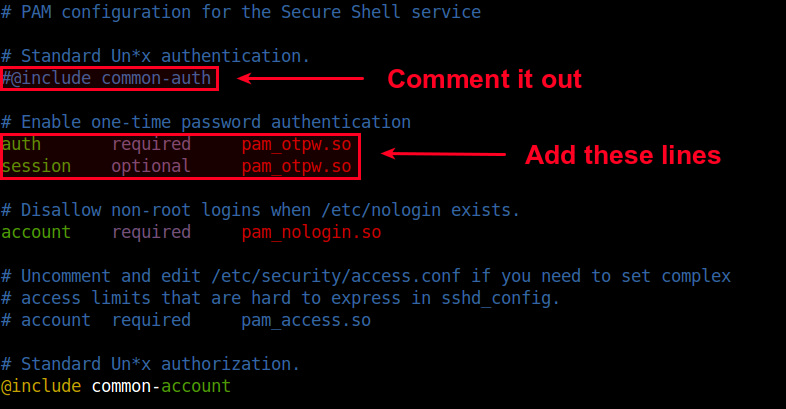Place cursor on the "auth" keyword
The image size is (786, 409).
(22, 144)
